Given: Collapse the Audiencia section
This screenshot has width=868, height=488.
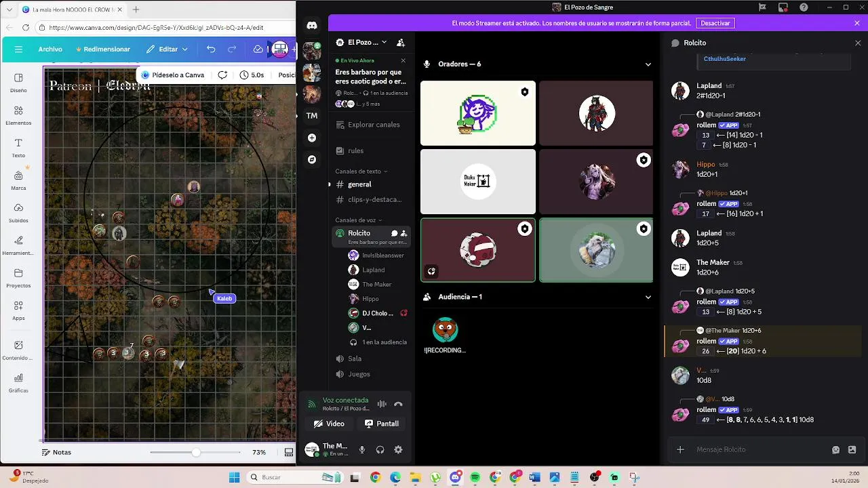Looking at the screenshot, I should click(x=648, y=297).
